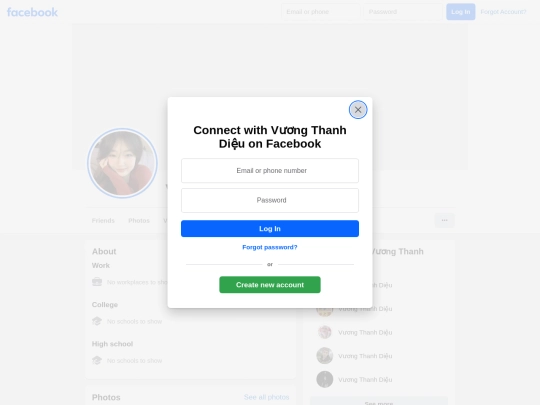The width and height of the screenshot is (540, 405).
Task: Open the See all photos link
Action: (266, 397)
